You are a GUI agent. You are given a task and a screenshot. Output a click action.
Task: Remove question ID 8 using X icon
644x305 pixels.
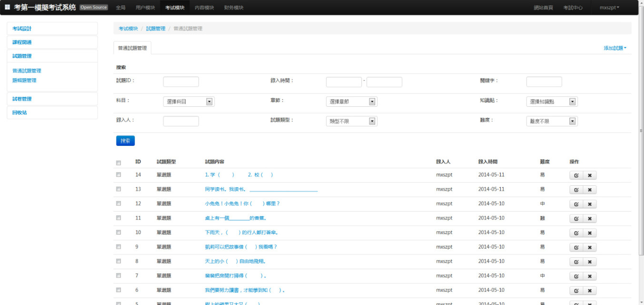click(589, 262)
